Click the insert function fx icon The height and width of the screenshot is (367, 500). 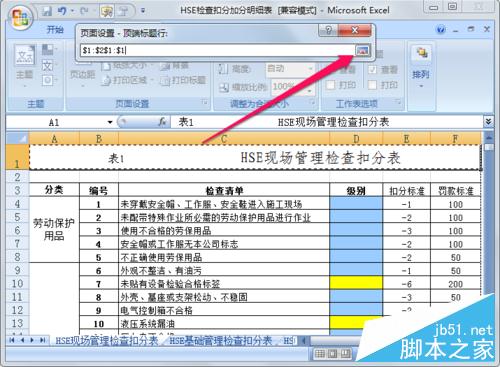tap(162, 122)
